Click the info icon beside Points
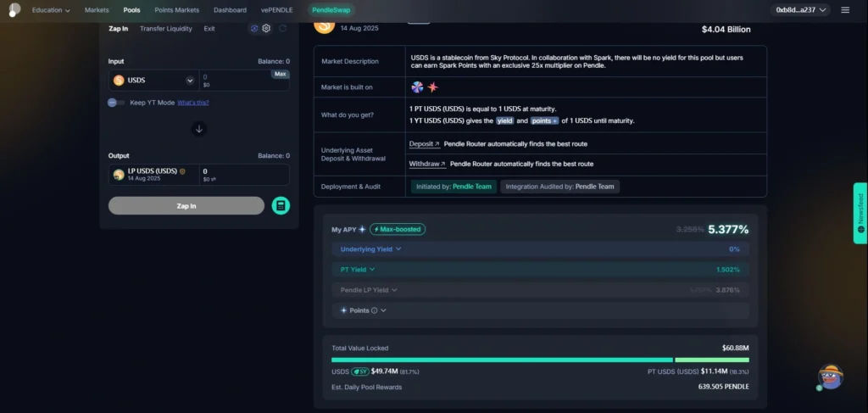 click(374, 310)
